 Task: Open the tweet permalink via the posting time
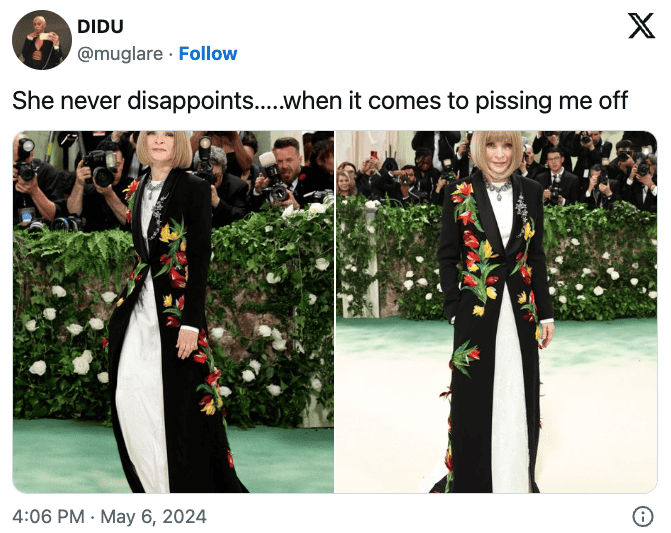48,516
